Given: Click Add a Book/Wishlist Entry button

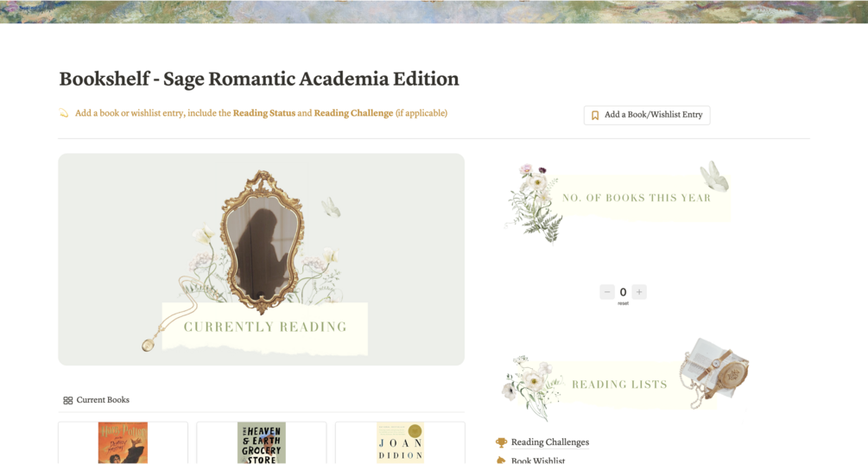Looking at the screenshot, I should coord(647,115).
